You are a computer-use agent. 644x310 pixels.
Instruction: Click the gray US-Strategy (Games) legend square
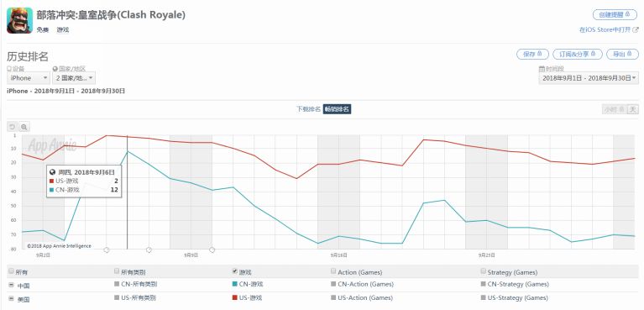(x=484, y=297)
